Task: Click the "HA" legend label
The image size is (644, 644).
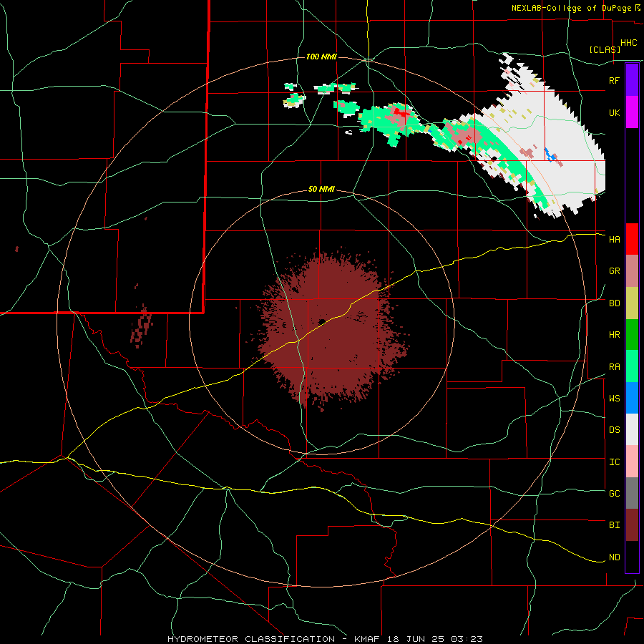Action: tap(614, 240)
